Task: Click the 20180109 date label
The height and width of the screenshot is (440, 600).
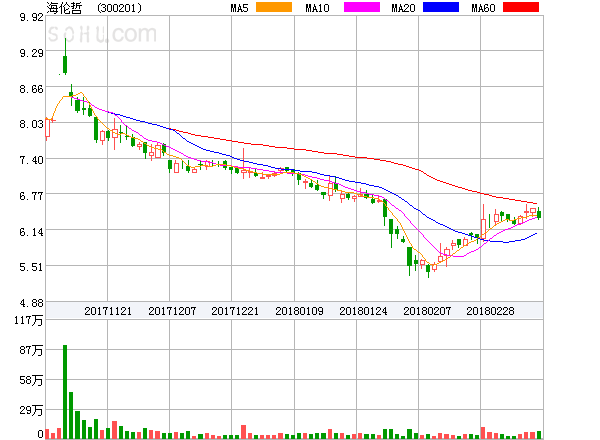Action: 299,311
